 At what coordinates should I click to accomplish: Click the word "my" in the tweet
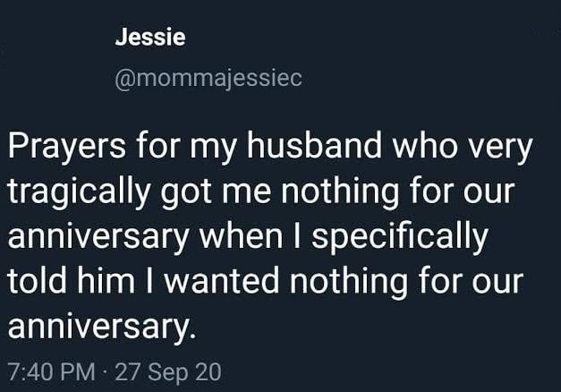(213, 149)
